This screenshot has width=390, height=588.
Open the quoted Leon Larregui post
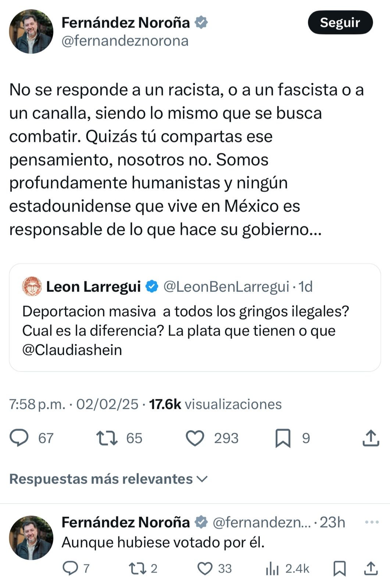(x=195, y=330)
